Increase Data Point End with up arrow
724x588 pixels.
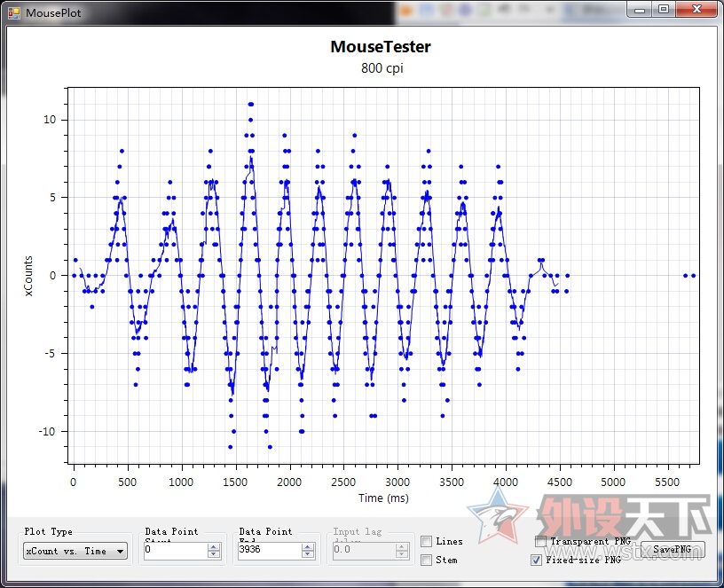308,546
